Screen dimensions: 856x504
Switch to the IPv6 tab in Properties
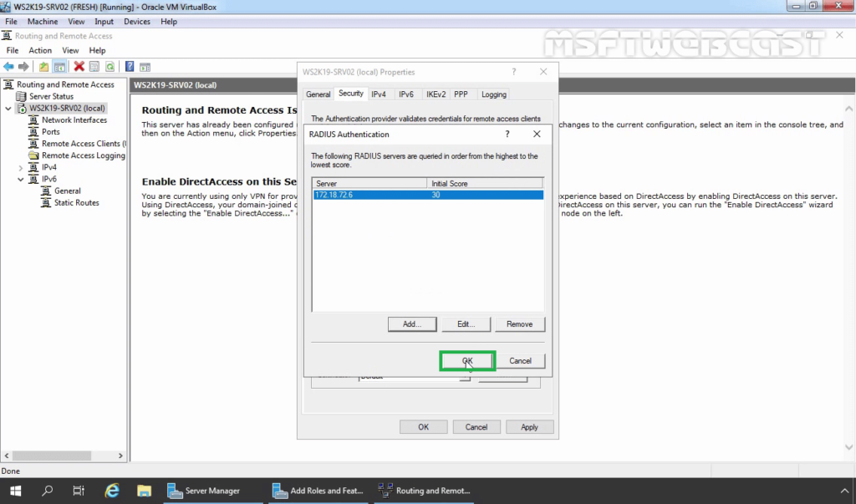[x=406, y=94]
